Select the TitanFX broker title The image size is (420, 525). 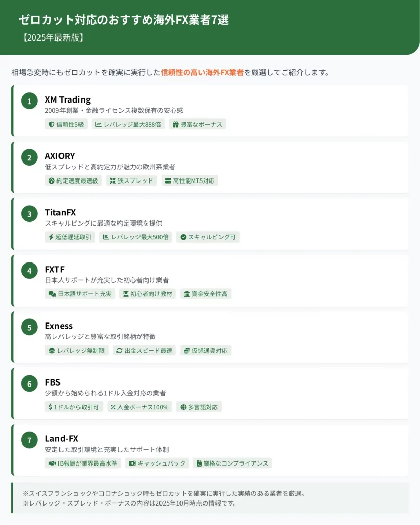(60, 212)
